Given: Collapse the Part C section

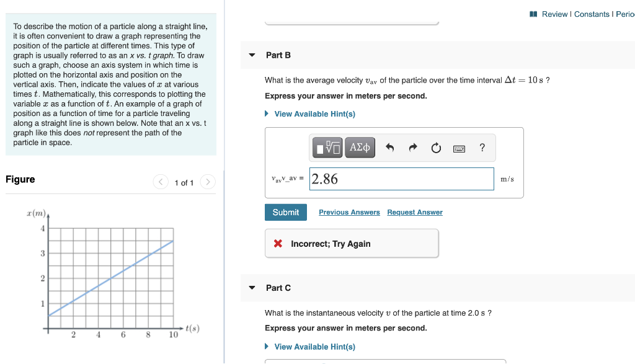Looking at the screenshot, I should coord(251,288).
